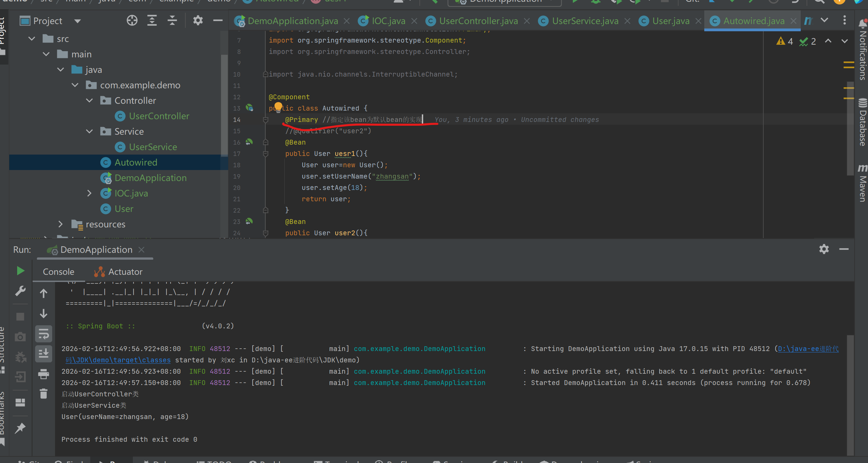The height and width of the screenshot is (463, 868).
Task: Click the trash icon to clear console
Action: [44, 394]
